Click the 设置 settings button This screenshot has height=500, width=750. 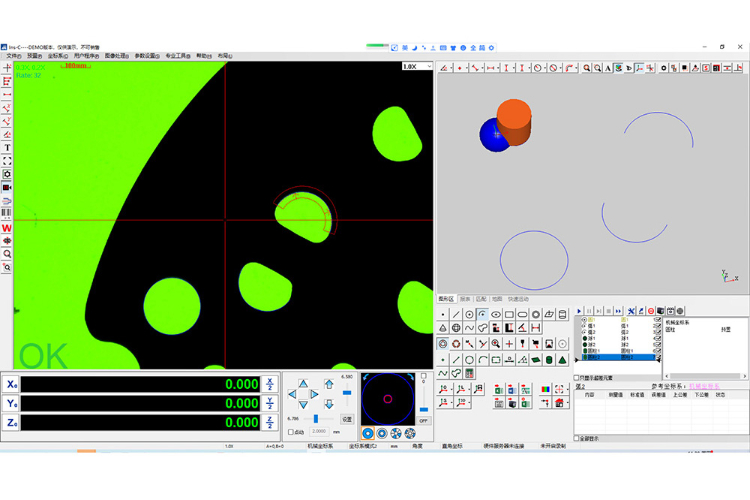(347, 419)
